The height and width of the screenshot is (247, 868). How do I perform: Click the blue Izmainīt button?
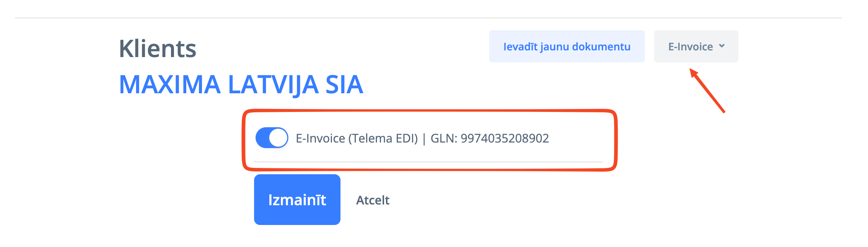(x=297, y=200)
